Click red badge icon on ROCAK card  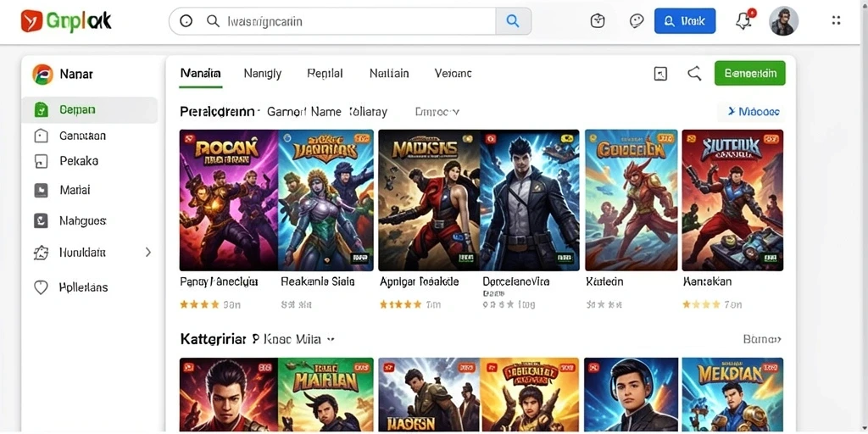tap(188, 138)
